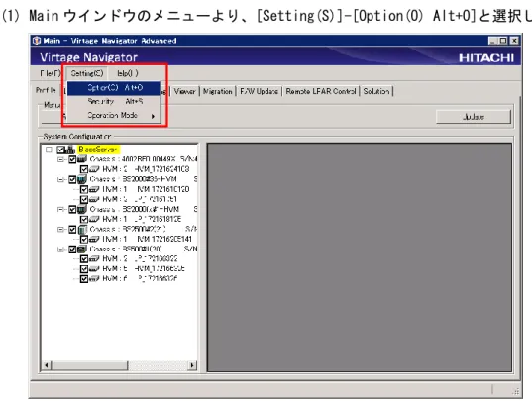This screenshot has width=532, height=401.
Task: Choose Option(O) Alt+O from Setting menu
Action: point(114,88)
